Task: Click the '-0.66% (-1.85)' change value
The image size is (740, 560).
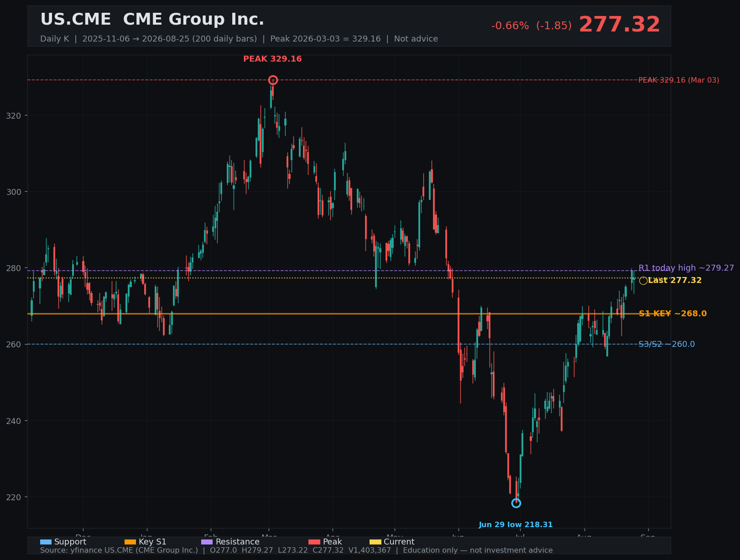Action: coord(532,26)
